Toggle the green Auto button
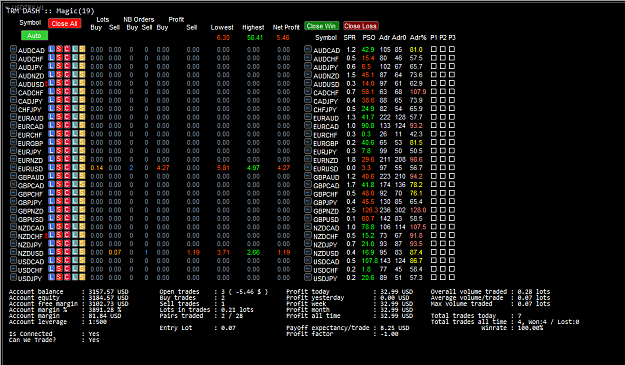 (x=34, y=35)
